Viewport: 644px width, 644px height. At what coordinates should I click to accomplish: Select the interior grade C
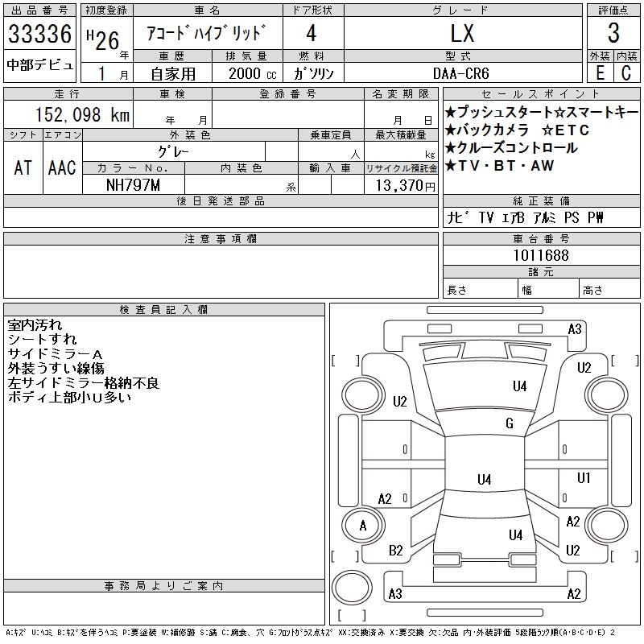coord(626,73)
